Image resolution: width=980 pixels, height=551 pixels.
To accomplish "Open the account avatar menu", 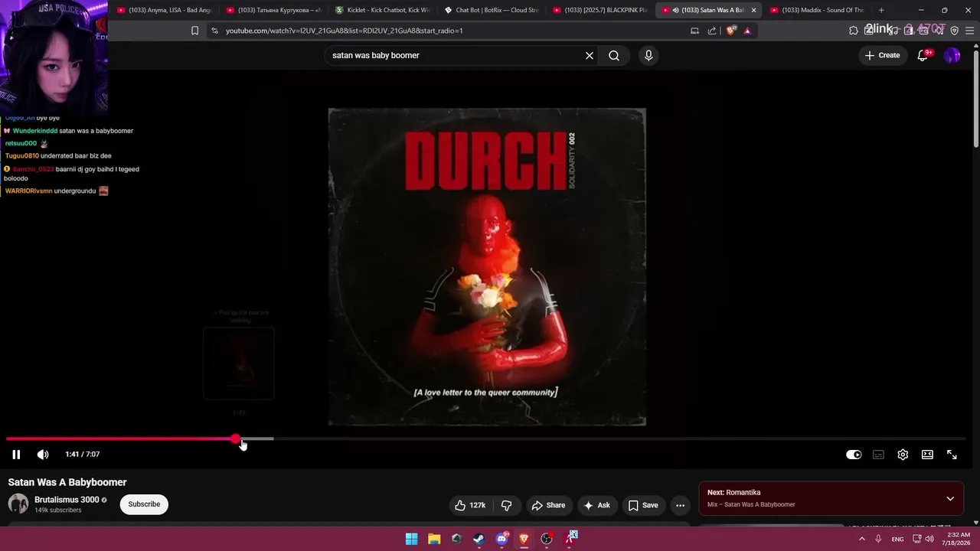I will tap(952, 55).
